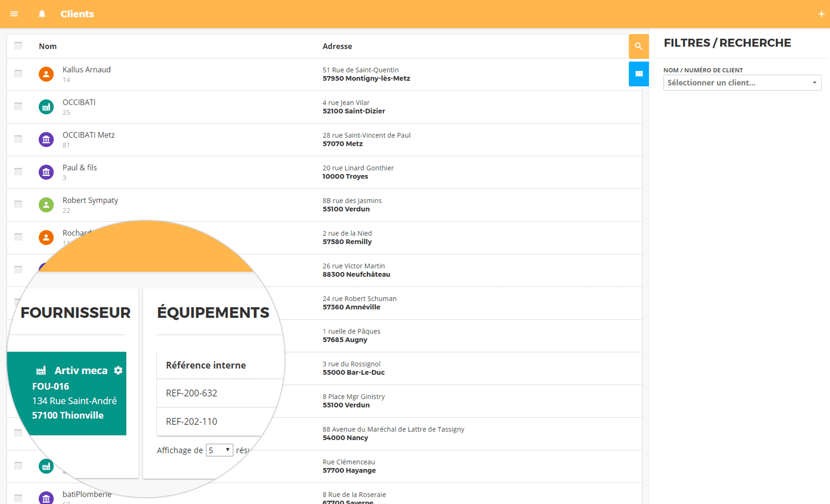Check the Robert Sympaty row checkbox

click(18, 204)
